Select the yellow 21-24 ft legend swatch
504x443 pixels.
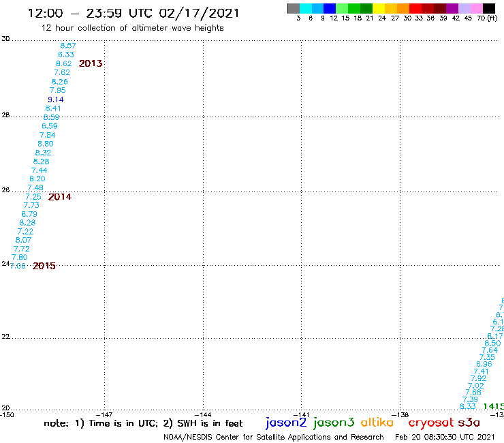pyautogui.click(x=379, y=8)
